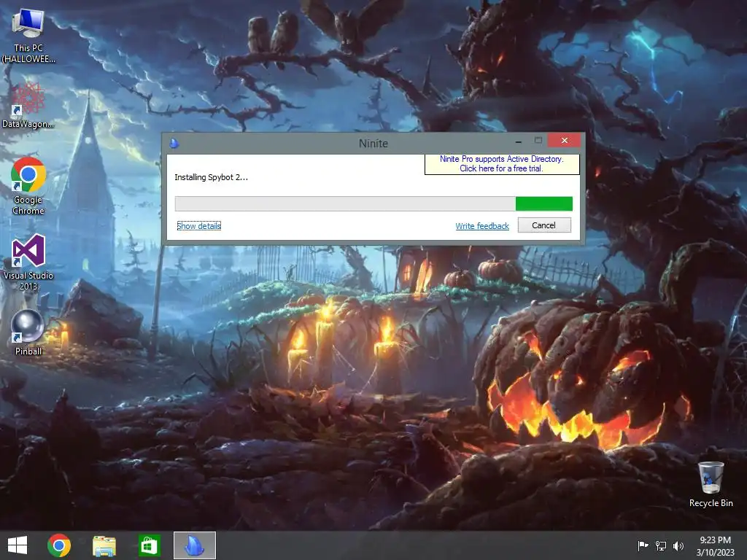Click the Ninite Pro free trial banner
Image resolution: width=747 pixels, height=560 pixels.
pos(502,164)
